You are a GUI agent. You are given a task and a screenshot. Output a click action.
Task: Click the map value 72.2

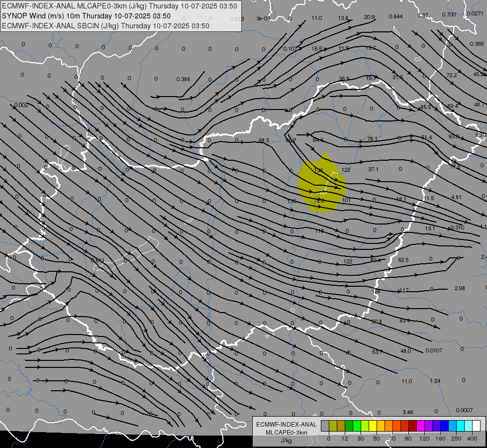[x=452, y=75]
